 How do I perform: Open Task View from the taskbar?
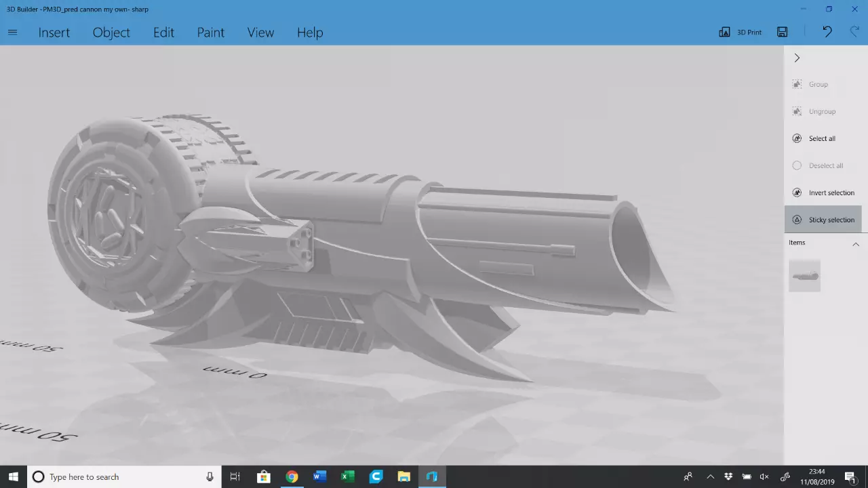(235, 476)
